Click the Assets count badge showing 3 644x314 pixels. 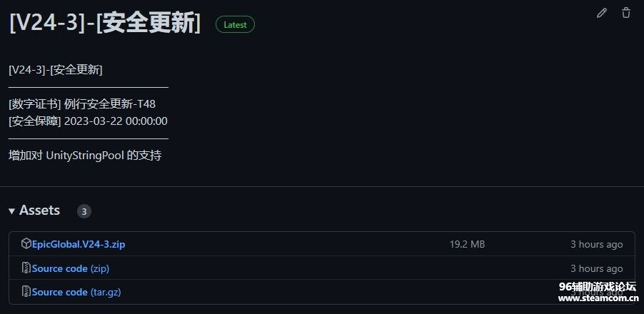click(x=84, y=211)
